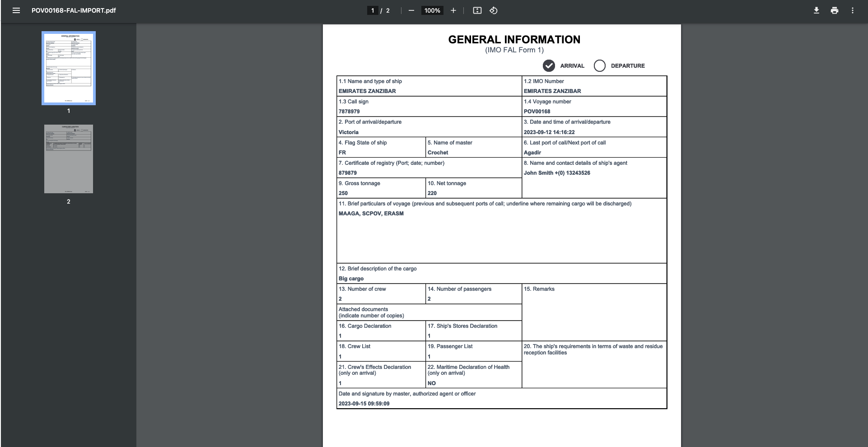Click the voyage number POV00168 value

tap(537, 112)
